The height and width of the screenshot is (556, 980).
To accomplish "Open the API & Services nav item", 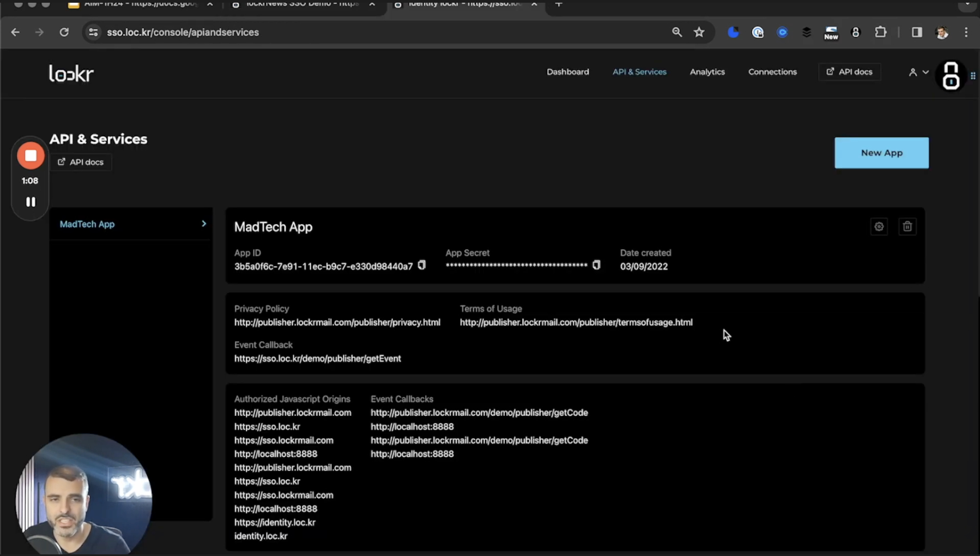I will click(x=639, y=72).
